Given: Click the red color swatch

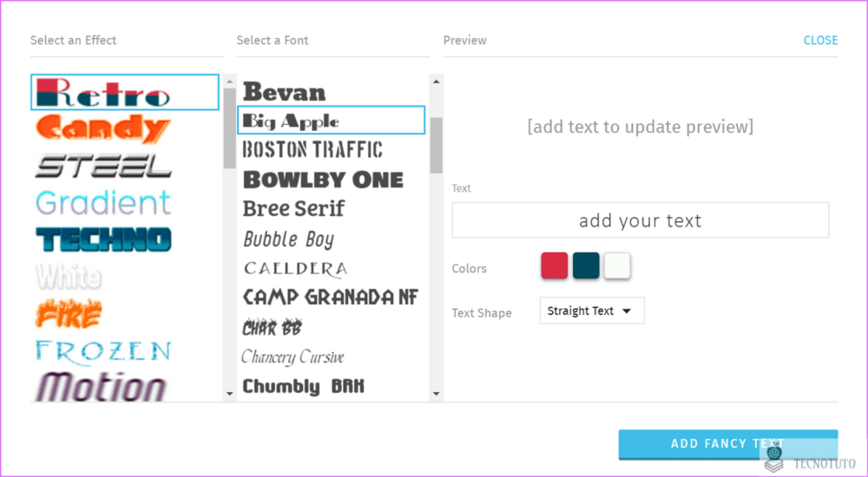Looking at the screenshot, I should 554,265.
